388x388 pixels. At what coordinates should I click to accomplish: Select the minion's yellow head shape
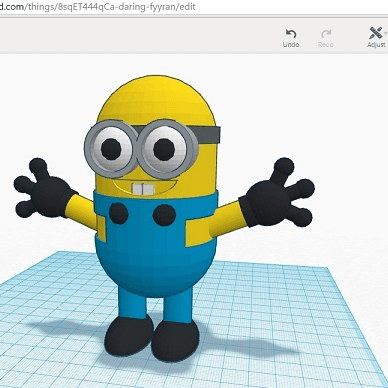click(157, 100)
